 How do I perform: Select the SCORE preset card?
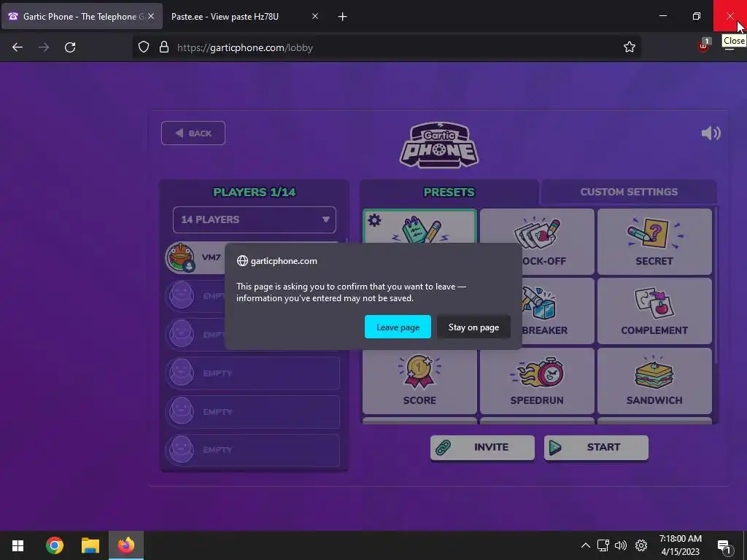click(419, 381)
